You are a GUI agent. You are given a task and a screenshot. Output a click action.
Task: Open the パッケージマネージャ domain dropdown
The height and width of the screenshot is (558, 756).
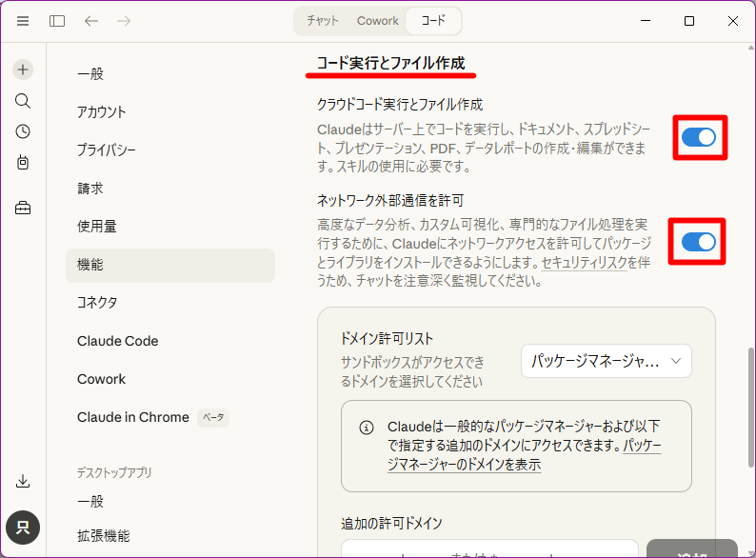(607, 361)
